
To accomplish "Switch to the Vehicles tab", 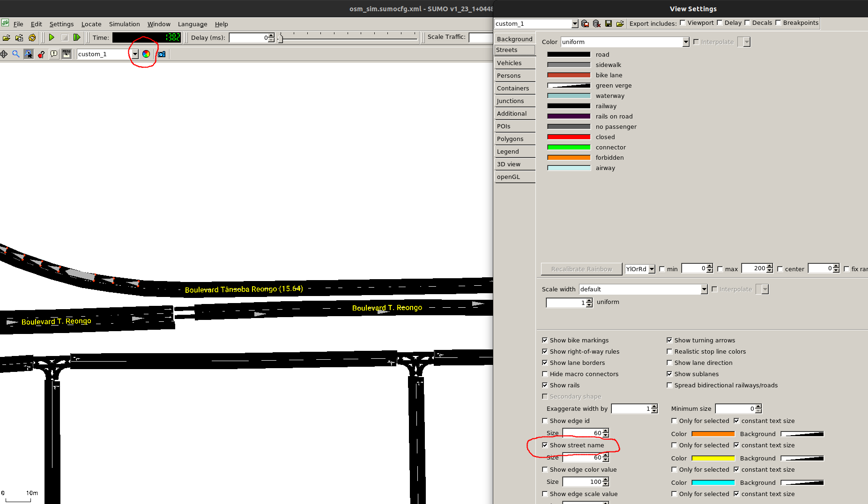I will (510, 63).
